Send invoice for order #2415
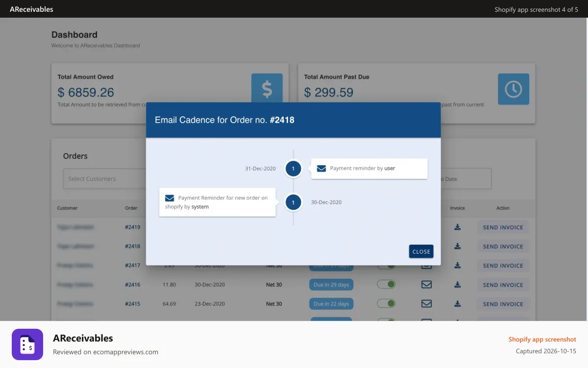Image resolution: width=588 pixels, height=368 pixels. (503, 304)
